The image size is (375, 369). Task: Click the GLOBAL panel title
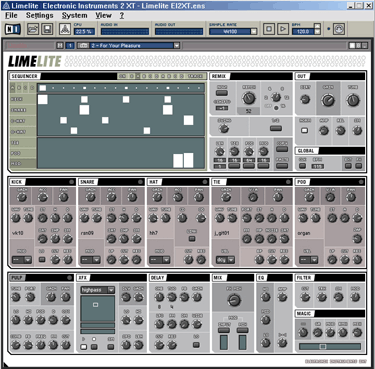pyautogui.click(x=306, y=151)
